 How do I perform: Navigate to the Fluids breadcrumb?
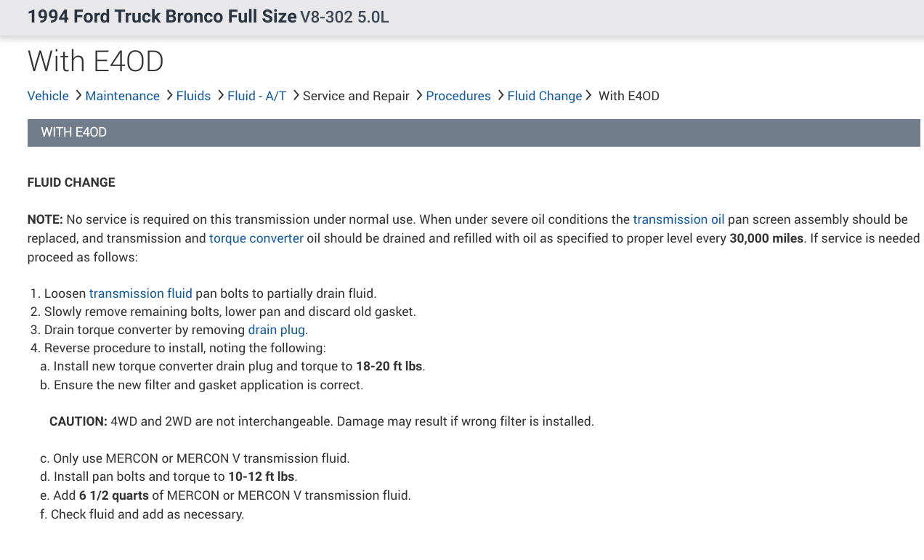[x=193, y=96]
